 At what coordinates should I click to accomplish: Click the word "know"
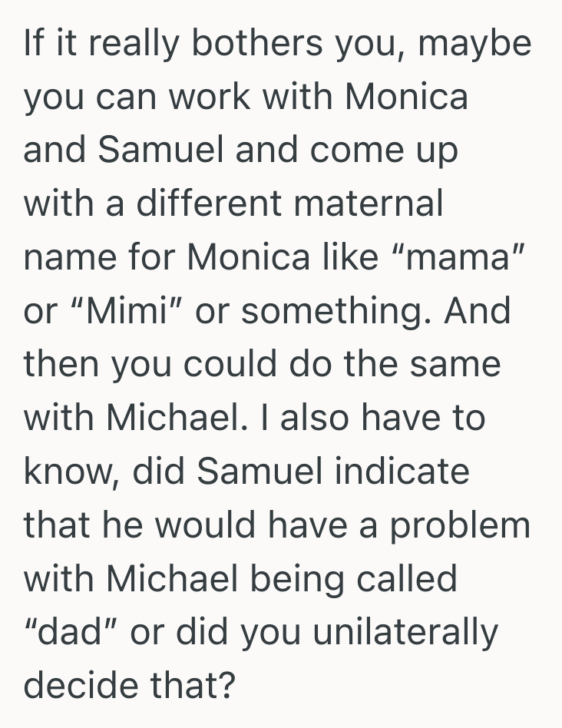tap(69, 471)
